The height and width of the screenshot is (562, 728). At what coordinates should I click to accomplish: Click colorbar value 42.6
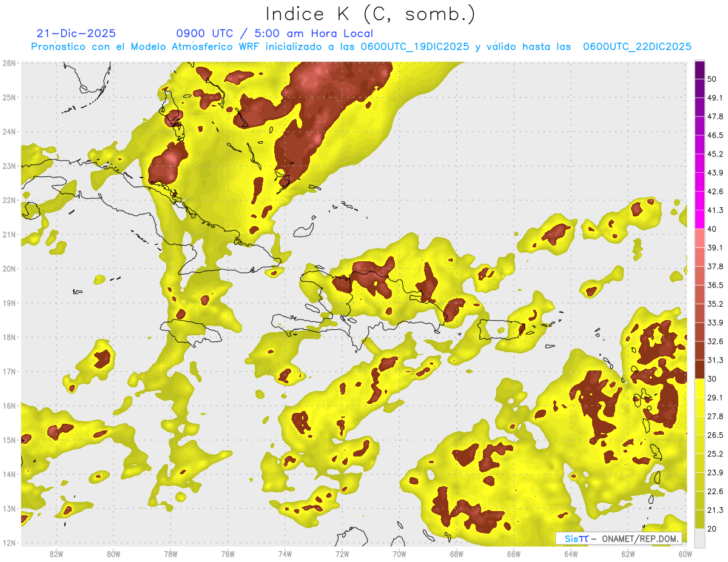point(715,192)
